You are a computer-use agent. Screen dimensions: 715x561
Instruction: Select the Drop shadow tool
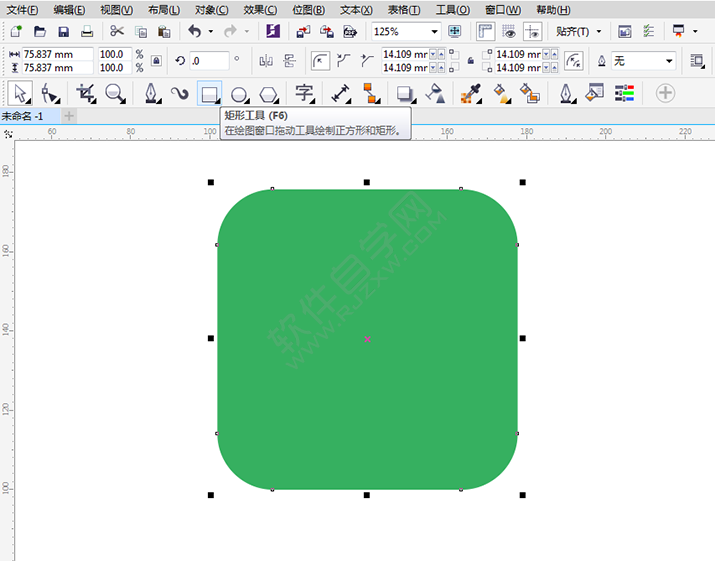(x=405, y=94)
